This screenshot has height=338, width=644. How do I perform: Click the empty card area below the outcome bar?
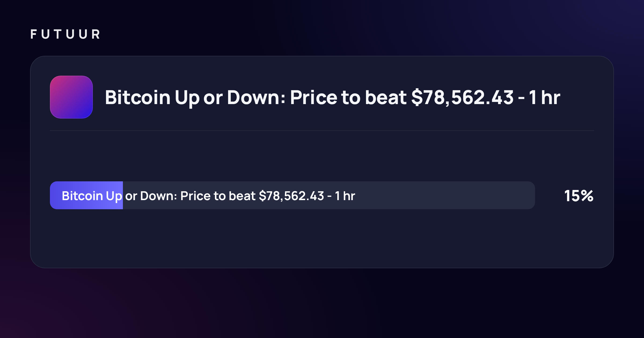pyautogui.click(x=322, y=238)
